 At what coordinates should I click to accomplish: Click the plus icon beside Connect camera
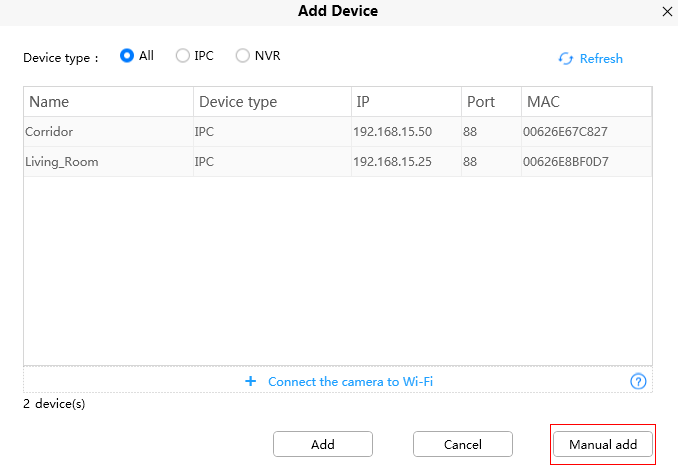point(250,381)
